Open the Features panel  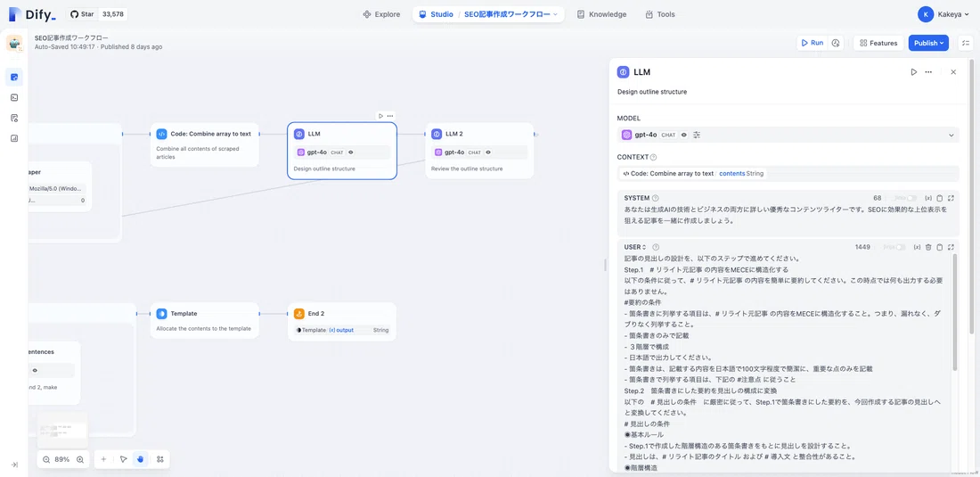[x=878, y=43]
